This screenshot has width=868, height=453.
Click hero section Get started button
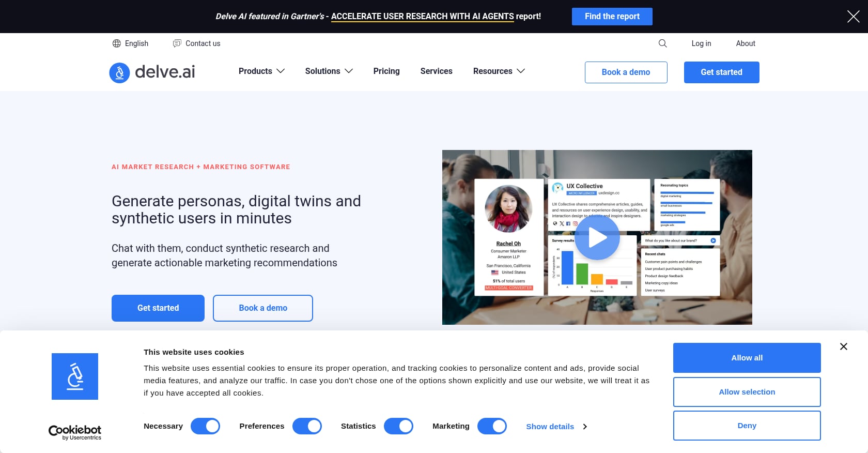158,308
